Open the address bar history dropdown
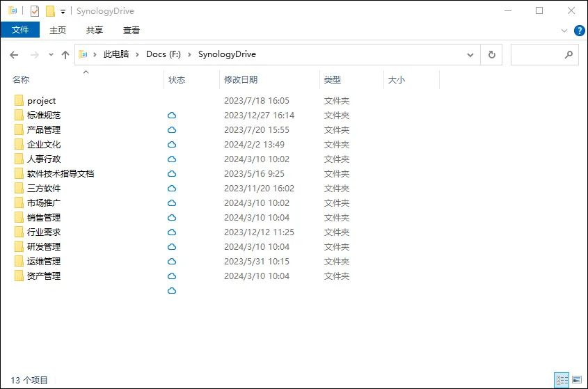This screenshot has width=588, height=389. [x=470, y=54]
